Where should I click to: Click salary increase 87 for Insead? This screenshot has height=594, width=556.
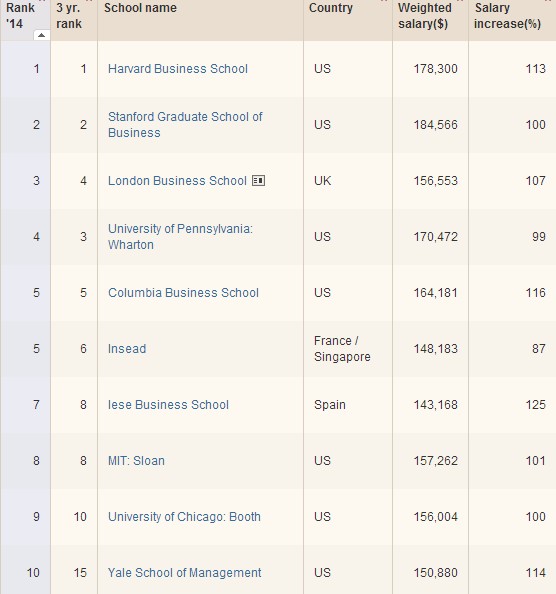coord(539,349)
